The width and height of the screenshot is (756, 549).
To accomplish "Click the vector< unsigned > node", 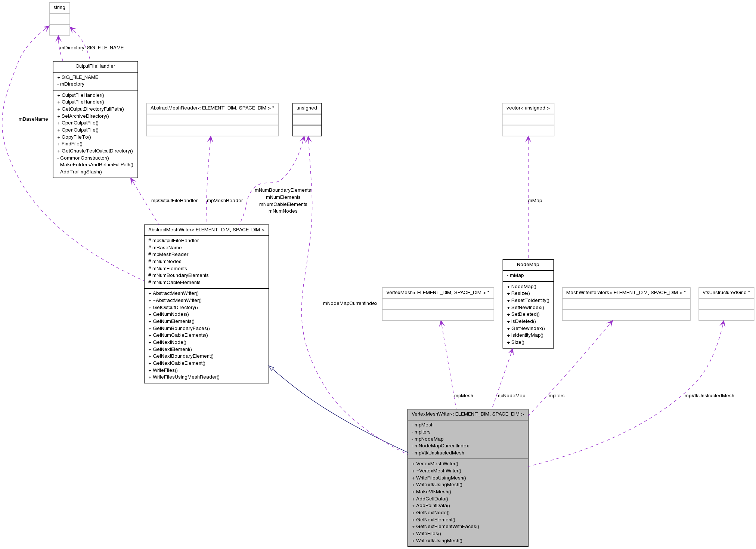I will 528,108.
